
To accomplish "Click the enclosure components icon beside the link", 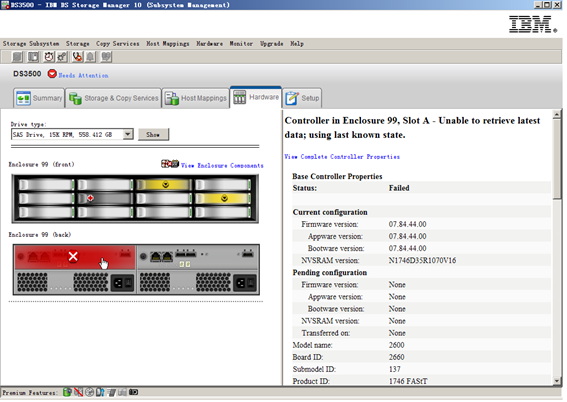I will [170, 164].
